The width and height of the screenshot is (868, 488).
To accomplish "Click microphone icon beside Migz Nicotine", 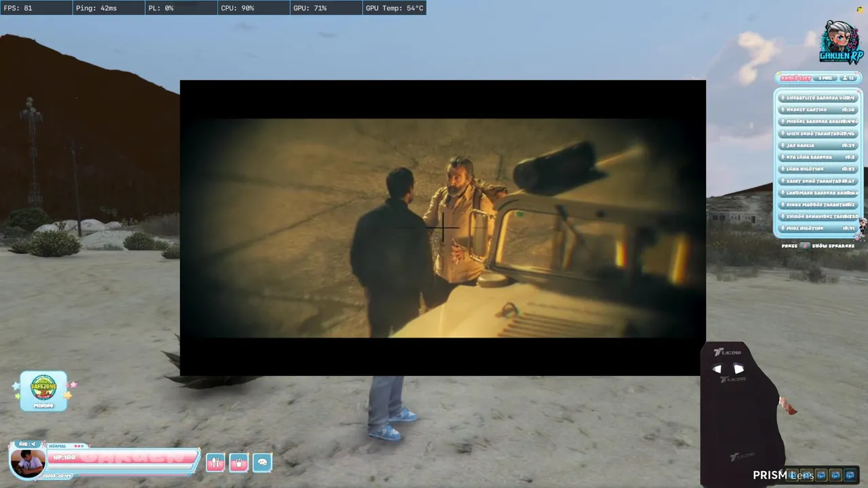I will point(783,228).
